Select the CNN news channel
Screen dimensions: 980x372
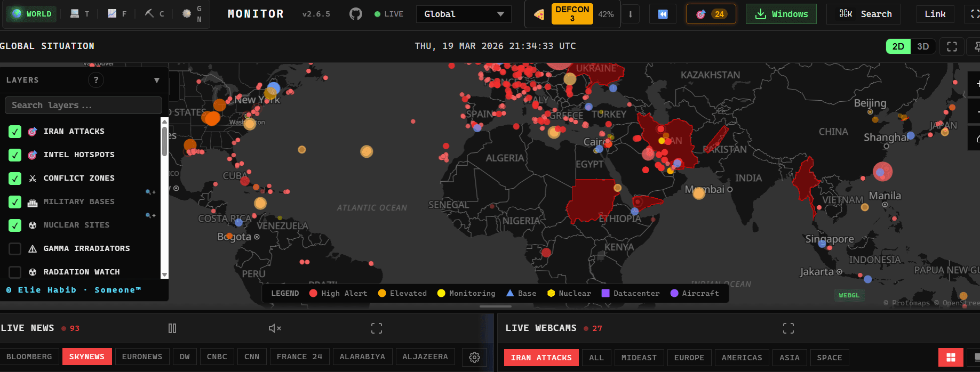pos(252,357)
